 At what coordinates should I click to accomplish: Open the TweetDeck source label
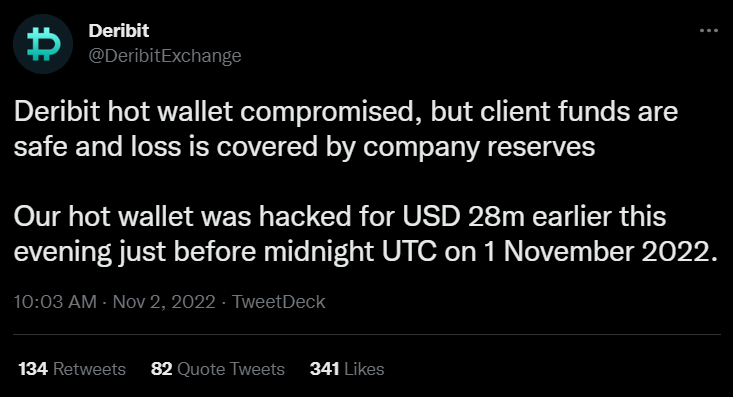279,302
